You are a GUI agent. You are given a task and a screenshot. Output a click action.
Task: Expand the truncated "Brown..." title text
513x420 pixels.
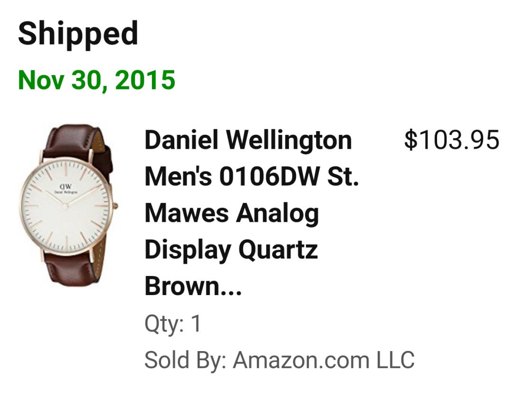[193, 286]
